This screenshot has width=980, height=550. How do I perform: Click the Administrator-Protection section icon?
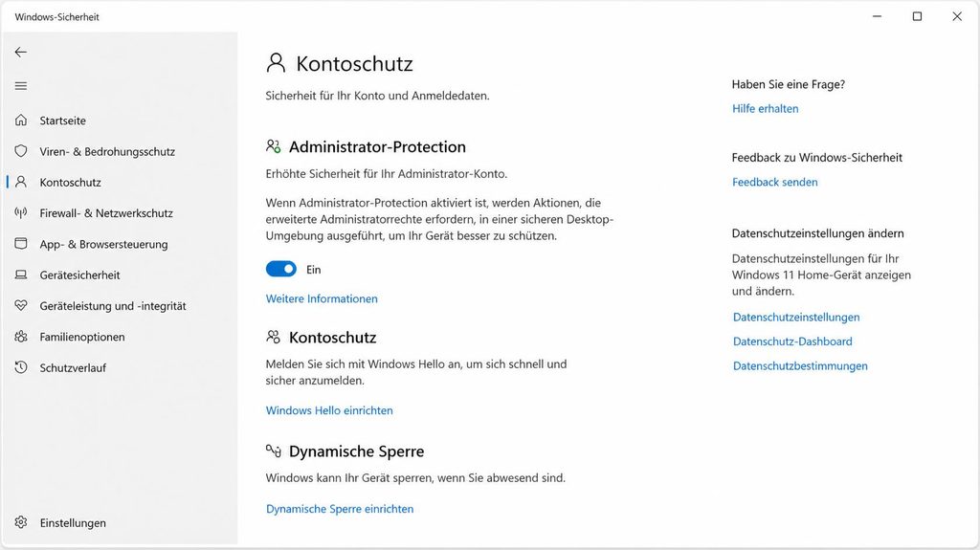(273, 146)
